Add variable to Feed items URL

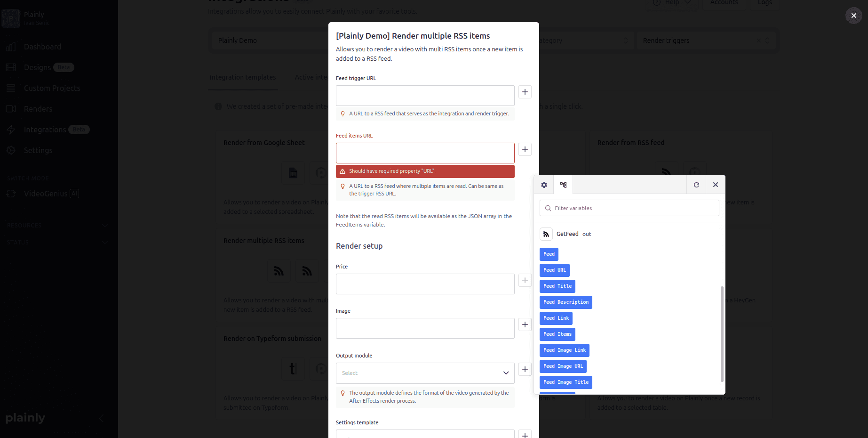pyautogui.click(x=525, y=149)
